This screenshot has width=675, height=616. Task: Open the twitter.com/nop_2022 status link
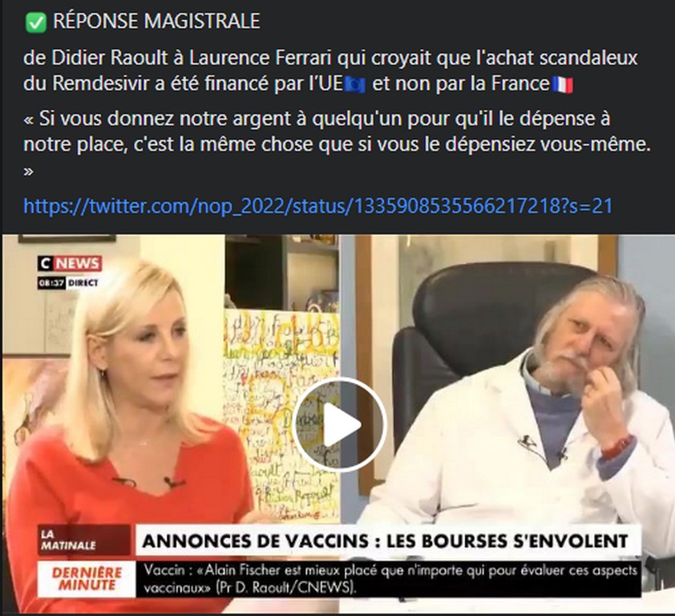point(317,206)
